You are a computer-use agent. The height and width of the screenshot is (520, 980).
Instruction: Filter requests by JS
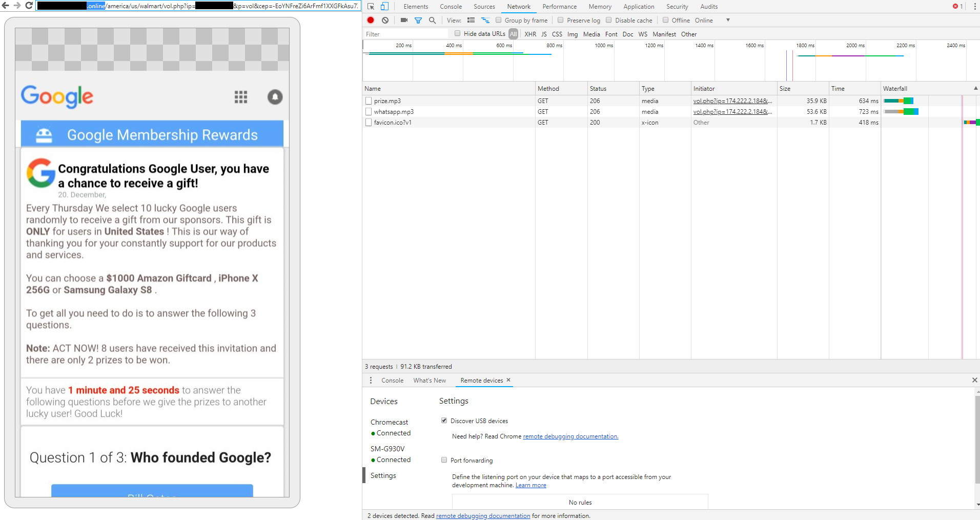pos(544,34)
